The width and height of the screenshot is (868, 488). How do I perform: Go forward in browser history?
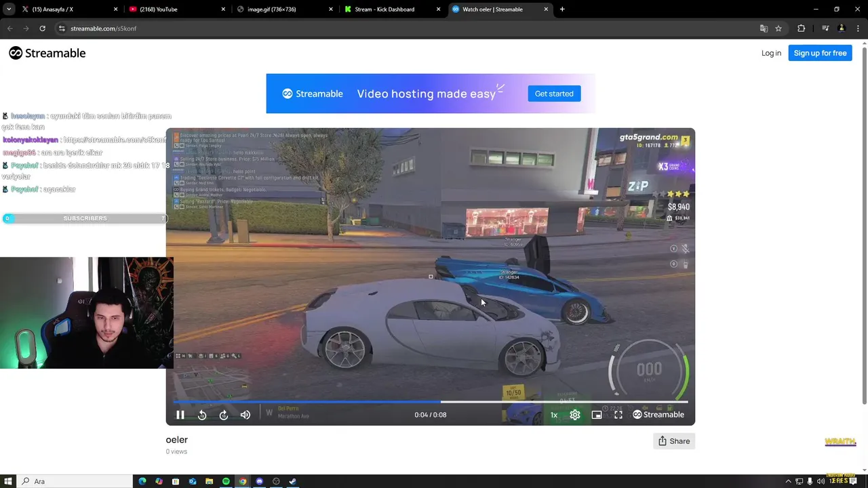click(x=26, y=28)
